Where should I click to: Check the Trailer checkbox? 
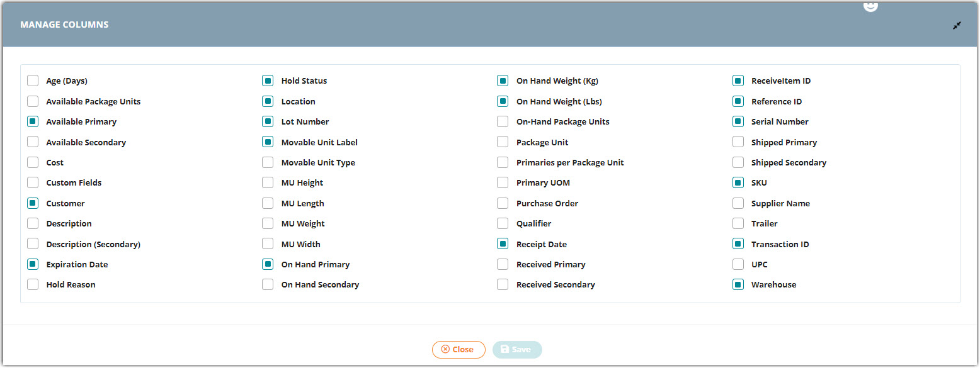pyautogui.click(x=738, y=223)
